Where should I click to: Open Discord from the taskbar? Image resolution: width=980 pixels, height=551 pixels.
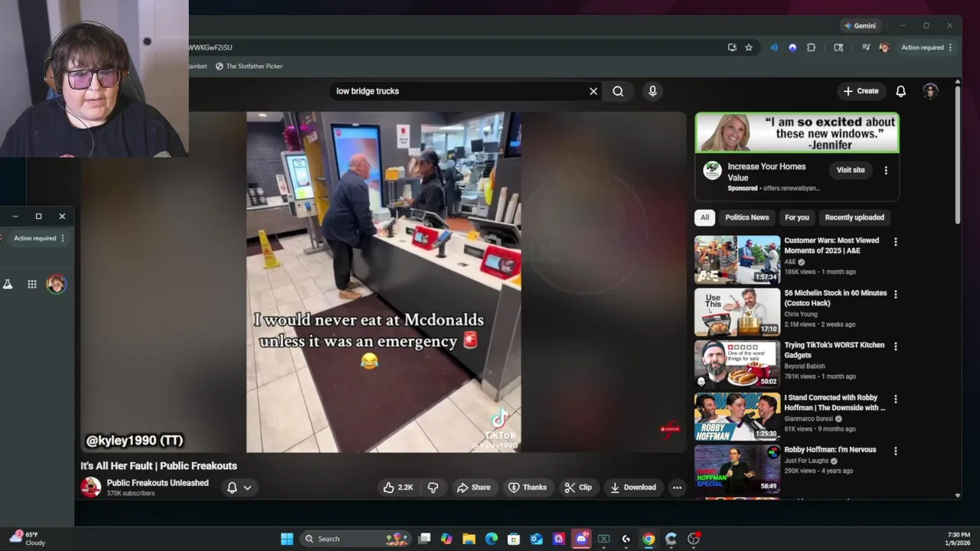(x=581, y=539)
